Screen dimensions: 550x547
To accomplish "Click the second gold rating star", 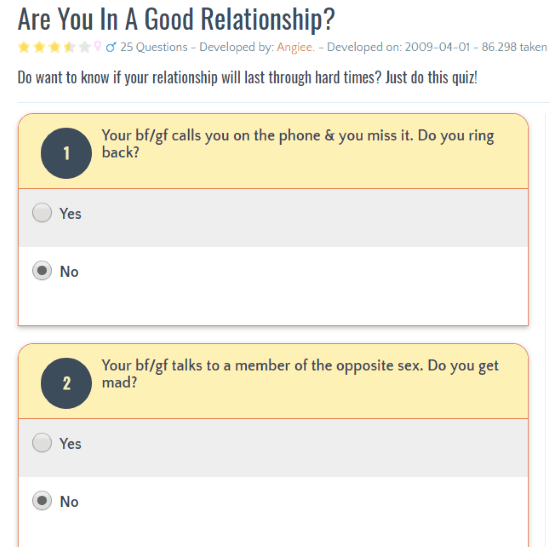I will coord(39,47).
